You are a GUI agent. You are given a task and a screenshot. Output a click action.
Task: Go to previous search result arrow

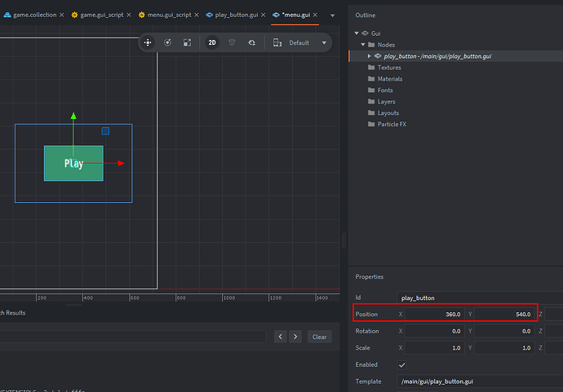point(280,337)
